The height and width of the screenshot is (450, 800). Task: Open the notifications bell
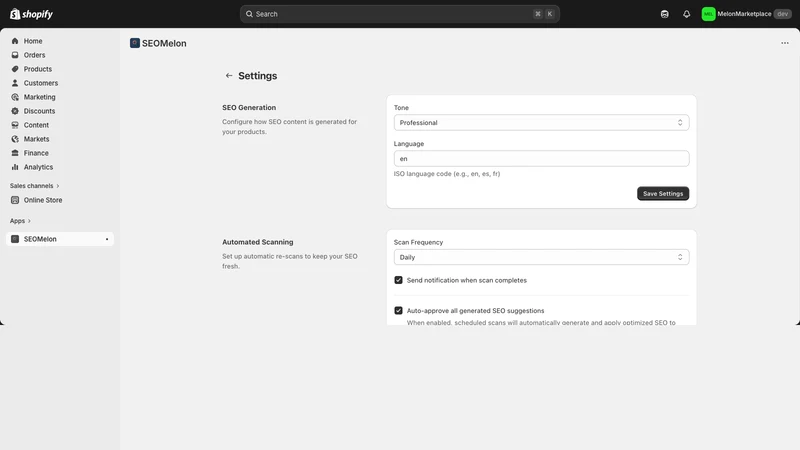tap(687, 14)
